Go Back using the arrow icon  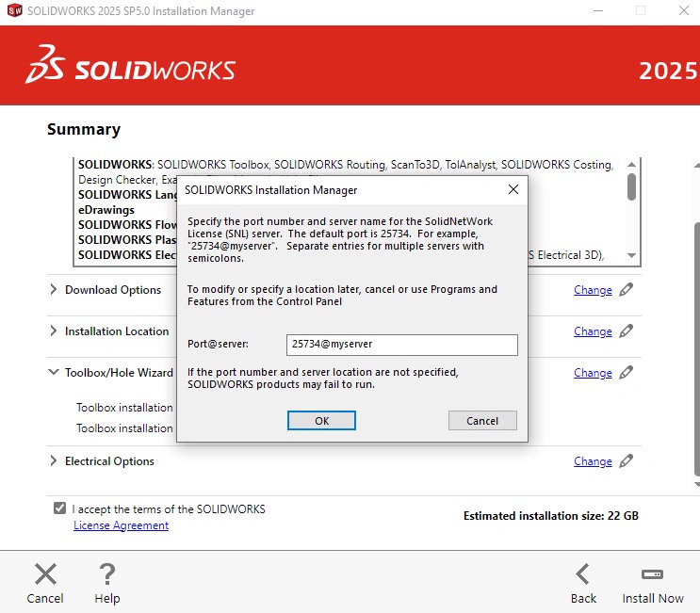583,574
